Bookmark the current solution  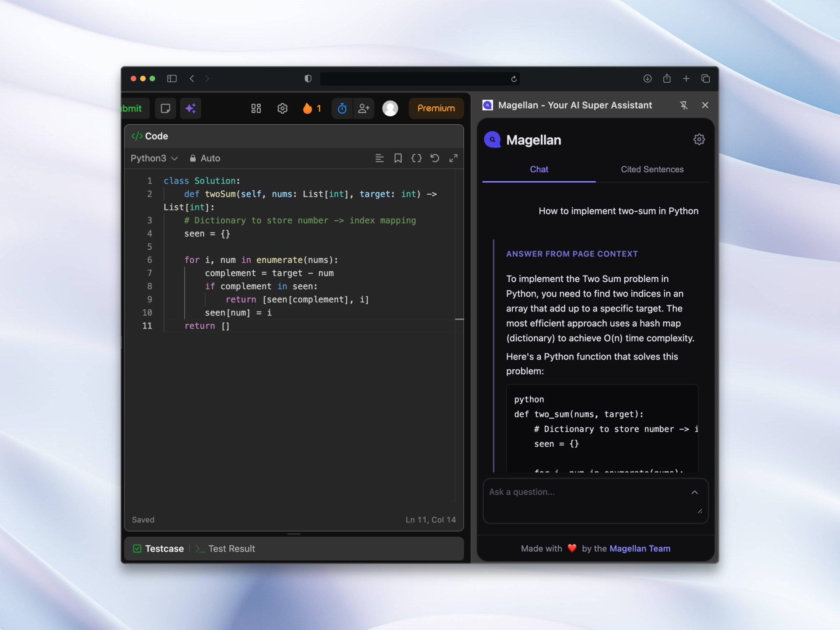pos(398,158)
